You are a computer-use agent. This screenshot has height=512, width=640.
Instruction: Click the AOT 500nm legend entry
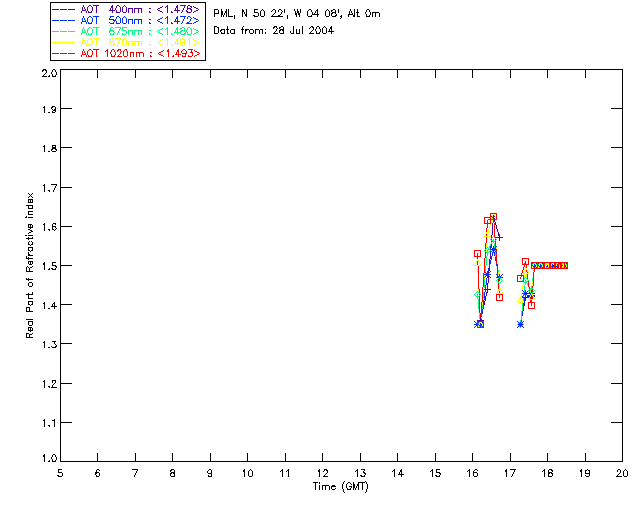click(x=126, y=20)
